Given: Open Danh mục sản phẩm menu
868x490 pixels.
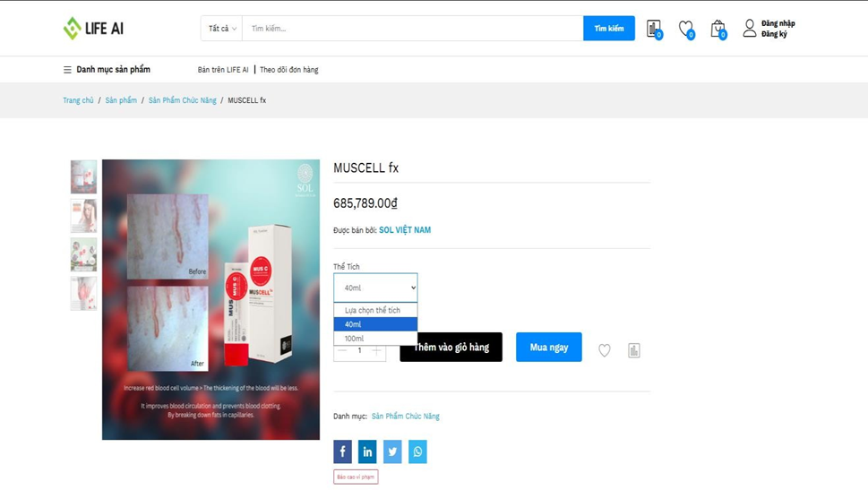Looking at the screenshot, I should click(107, 69).
